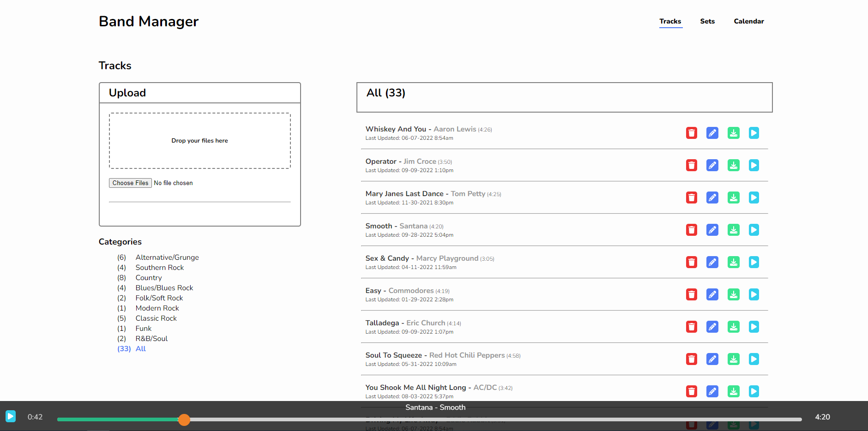
Task: Delete the Operator track
Action: [691, 165]
